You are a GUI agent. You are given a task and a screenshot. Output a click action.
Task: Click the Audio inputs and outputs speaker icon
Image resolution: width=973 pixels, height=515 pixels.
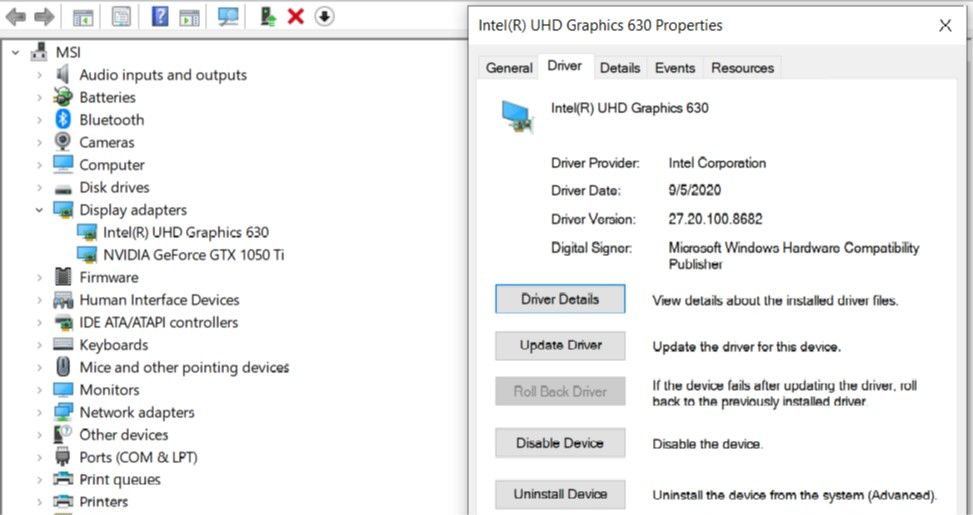[63, 74]
